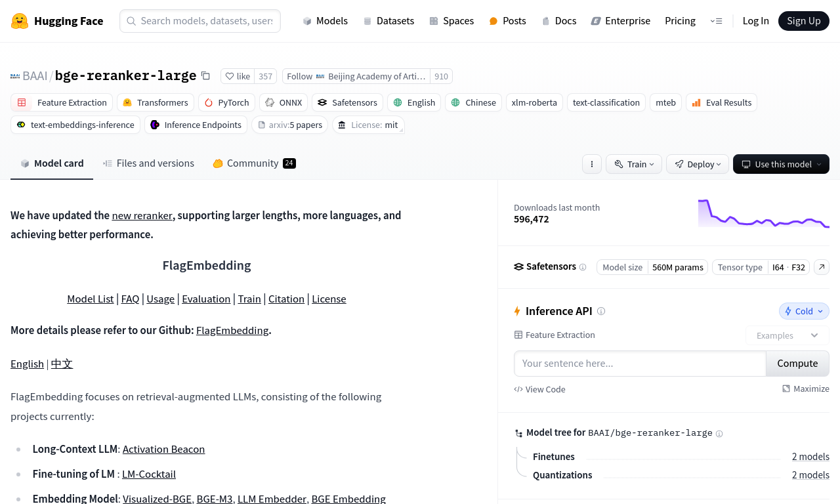The height and width of the screenshot is (504, 840).
Task: Expand the Train dropdown
Action: (x=634, y=164)
